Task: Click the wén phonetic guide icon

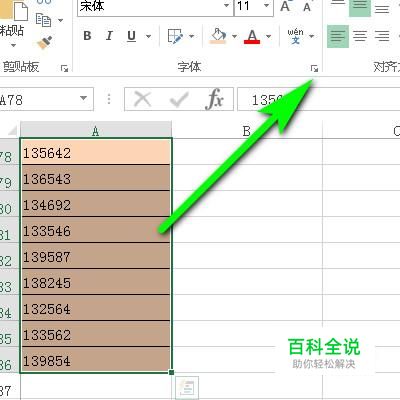Action: point(295,36)
